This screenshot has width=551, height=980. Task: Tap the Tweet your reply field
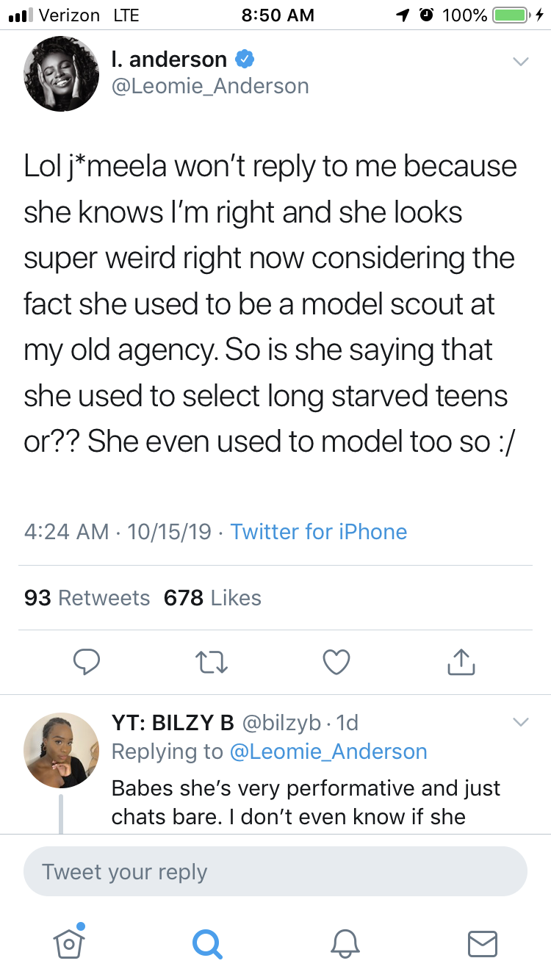click(275, 872)
